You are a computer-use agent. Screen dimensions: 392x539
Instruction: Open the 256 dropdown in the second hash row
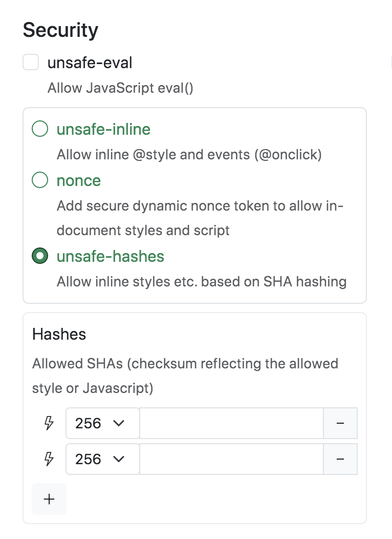coord(102,459)
